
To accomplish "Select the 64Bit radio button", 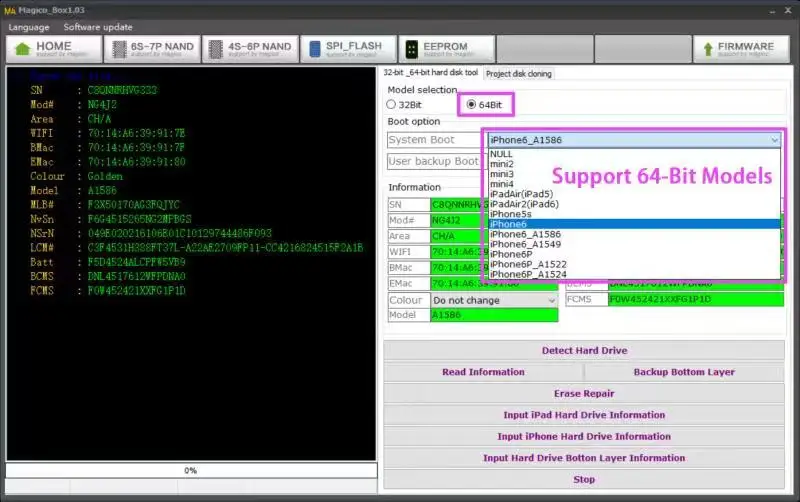I will pyautogui.click(x=484, y=105).
